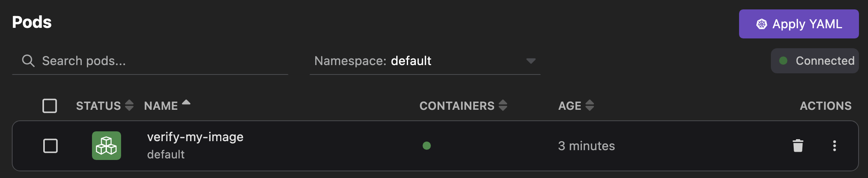Click the search magnifier icon
The image size is (868, 178).
click(28, 61)
